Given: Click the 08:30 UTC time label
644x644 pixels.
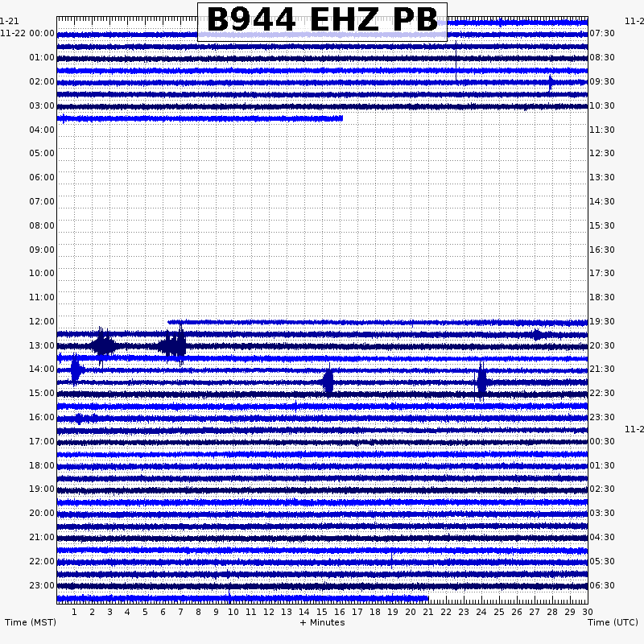Looking at the screenshot, I should tap(602, 57).
